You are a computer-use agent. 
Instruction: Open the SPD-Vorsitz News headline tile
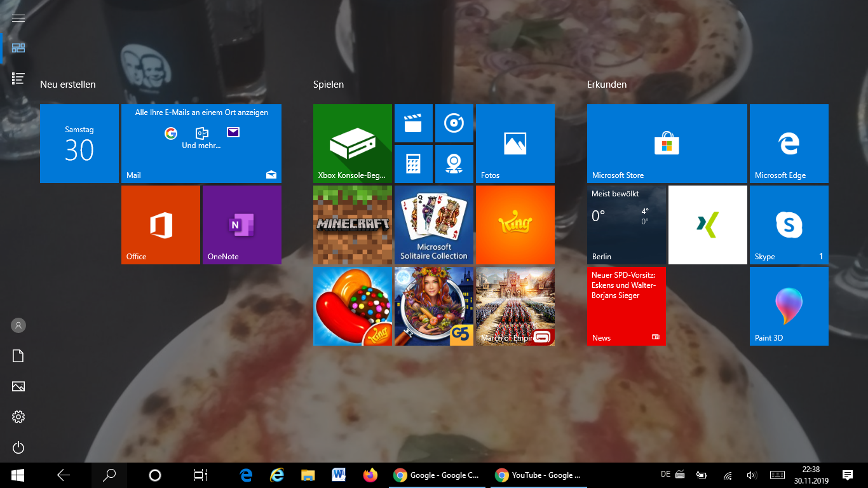[x=626, y=306]
